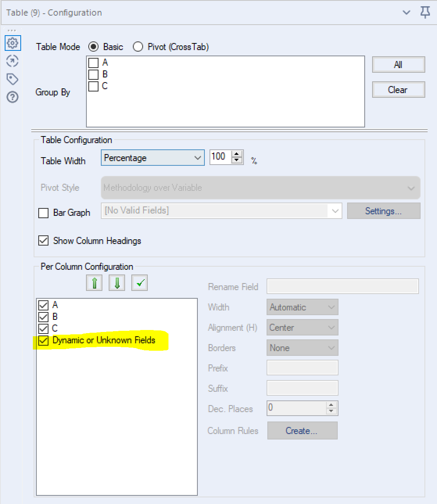Uncheck Show Column Headings

click(x=43, y=241)
